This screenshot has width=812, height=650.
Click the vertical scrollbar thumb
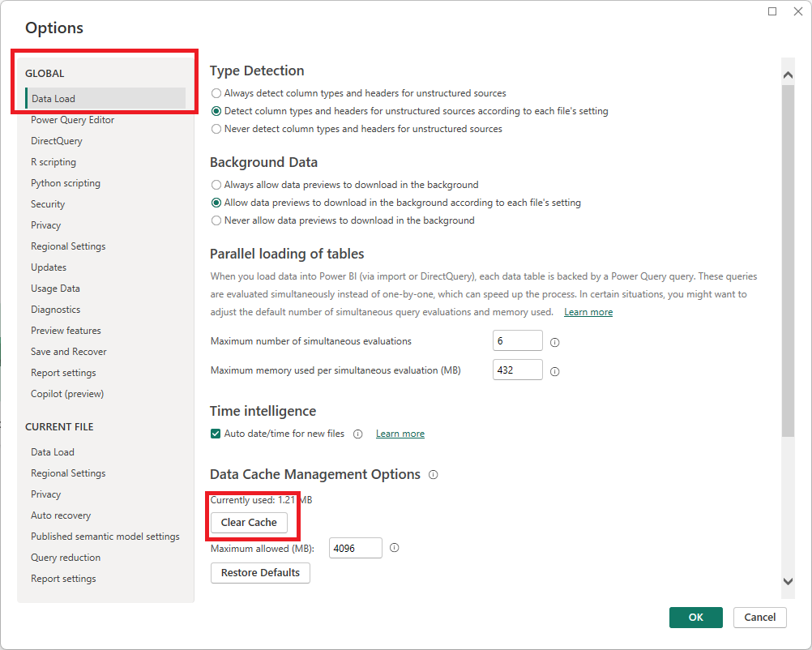(788, 261)
